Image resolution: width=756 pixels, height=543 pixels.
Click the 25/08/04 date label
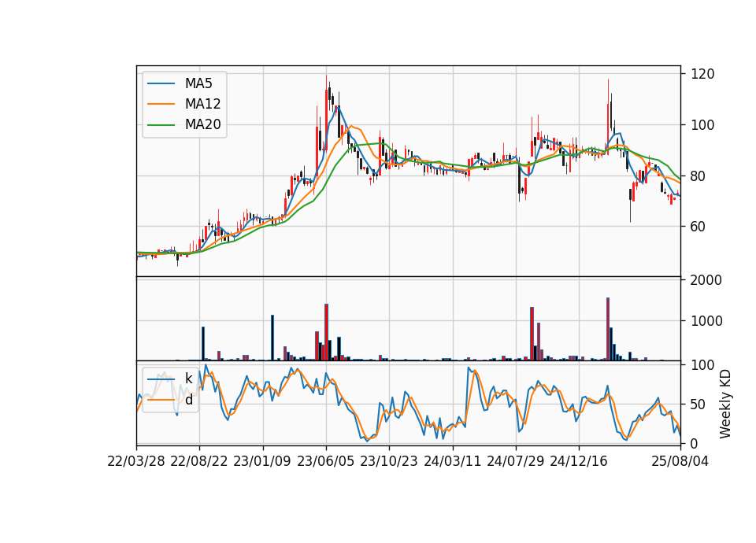tap(680, 461)
